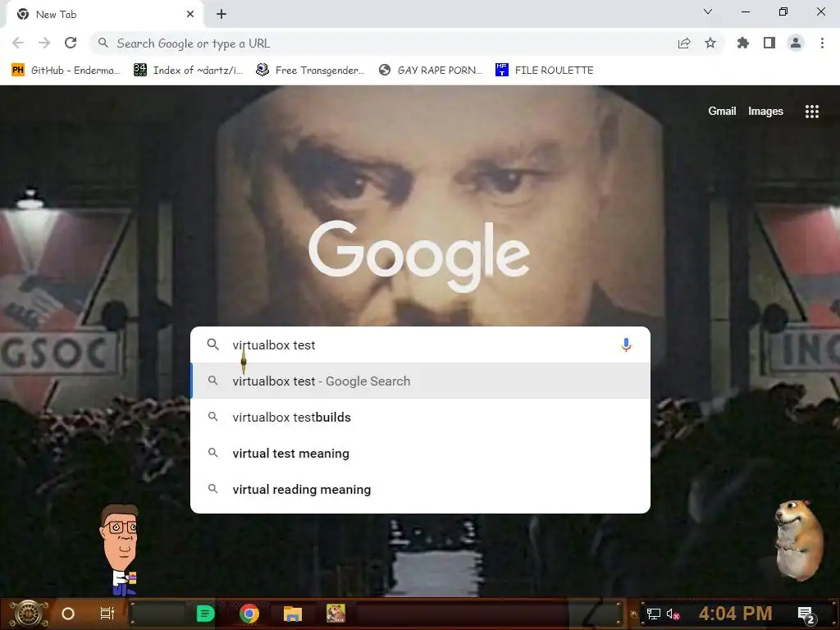Click the hamster desktop character

click(x=798, y=540)
